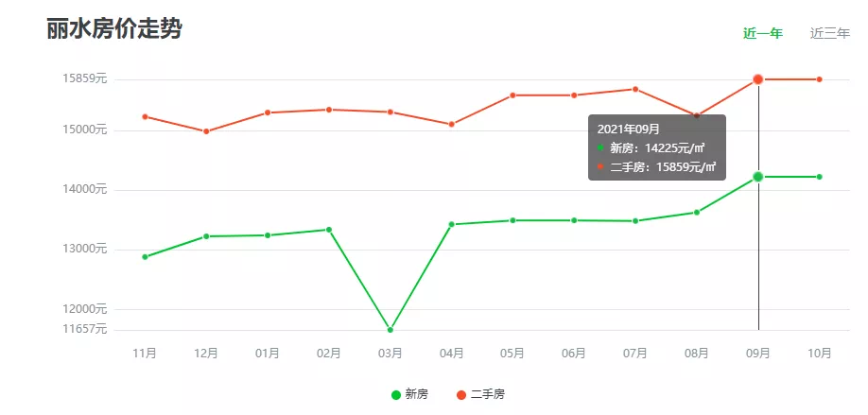Click the 03月 x-axis label
Screen dimensions: 868x415
(390, 354)
